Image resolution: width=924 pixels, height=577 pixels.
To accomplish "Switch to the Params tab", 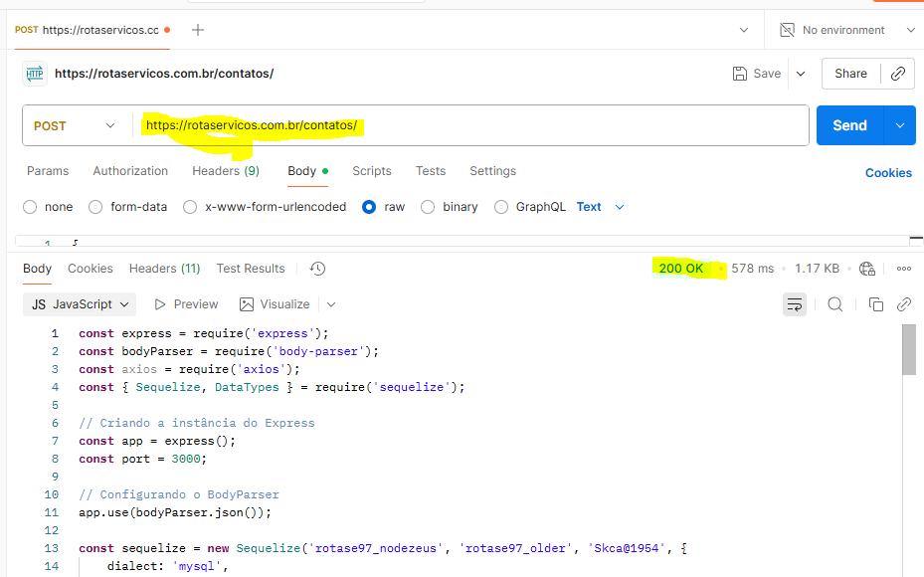I will [48, 171].
